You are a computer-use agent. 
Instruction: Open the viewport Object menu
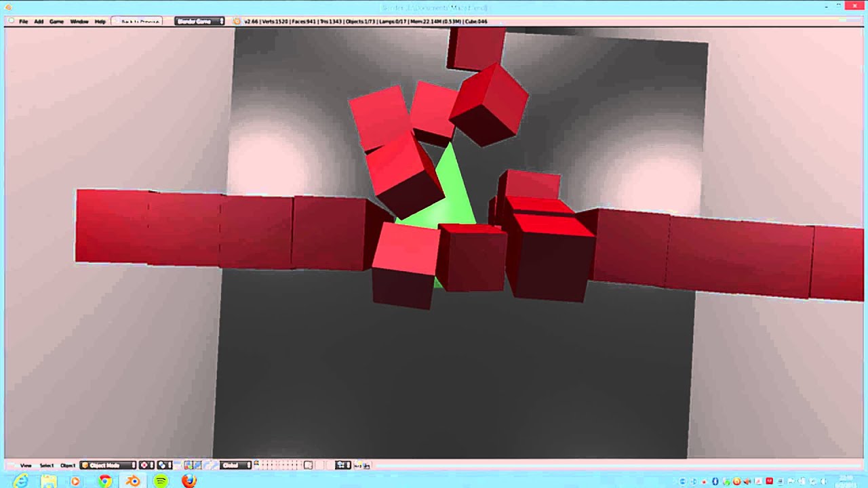tap(68, 465)
